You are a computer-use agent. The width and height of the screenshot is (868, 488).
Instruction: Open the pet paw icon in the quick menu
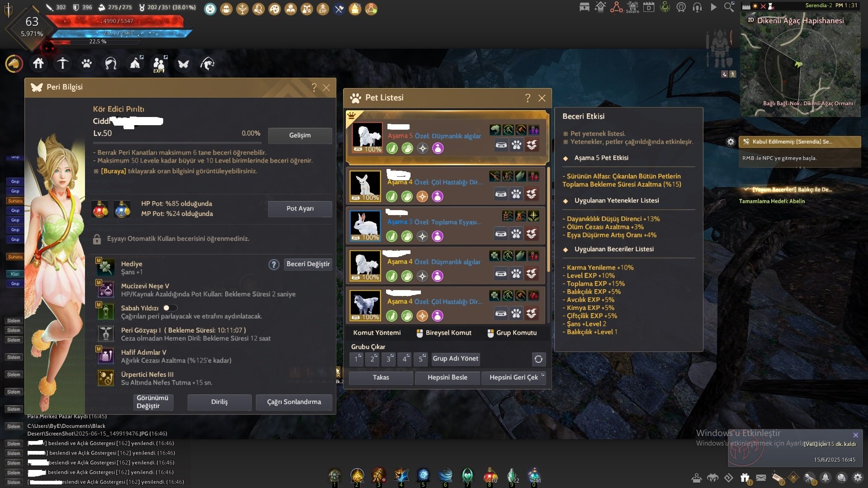pyautogui.click(x=86, y=64)
